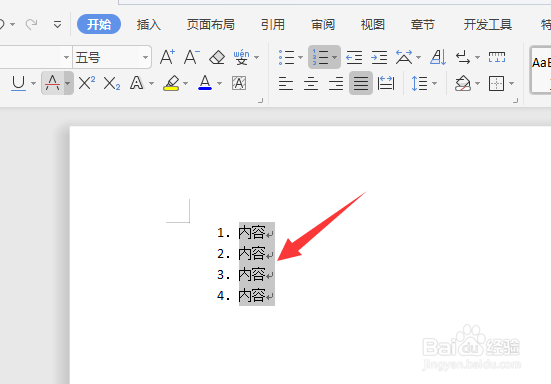Screen dimensions: 551x384
Task: Click the text effects outlined A icon
Action: click(x=136, y=84)
